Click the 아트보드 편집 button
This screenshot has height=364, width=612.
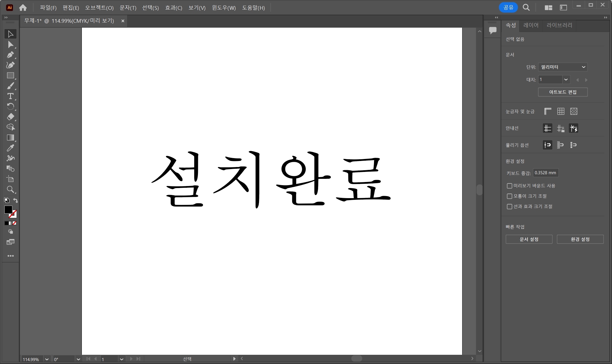click(562, 92)
